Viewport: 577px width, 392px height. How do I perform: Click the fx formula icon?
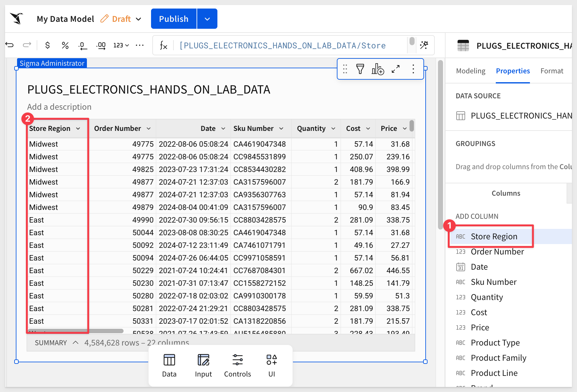point(163,46)
